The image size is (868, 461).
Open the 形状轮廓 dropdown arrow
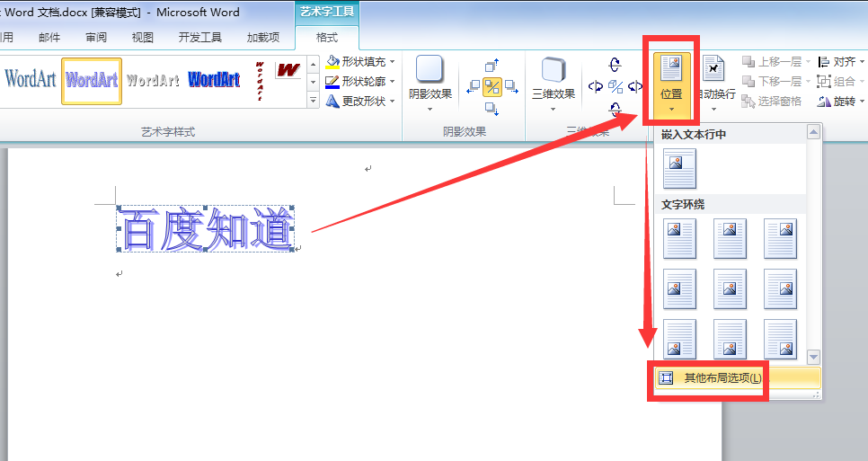393,82
